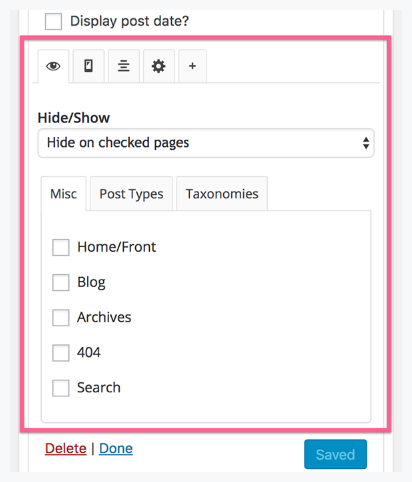Open the alignment icon tab
This screenshot has height=482, width=412.
[124, 66]
